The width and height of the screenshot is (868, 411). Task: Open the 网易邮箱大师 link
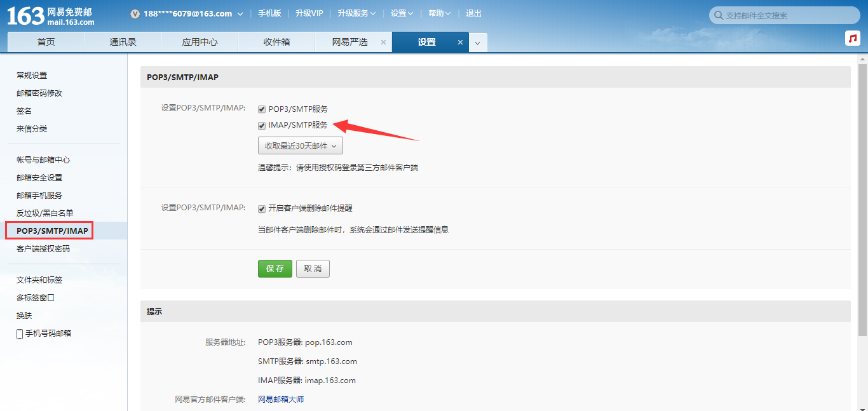tap(281, 400)
